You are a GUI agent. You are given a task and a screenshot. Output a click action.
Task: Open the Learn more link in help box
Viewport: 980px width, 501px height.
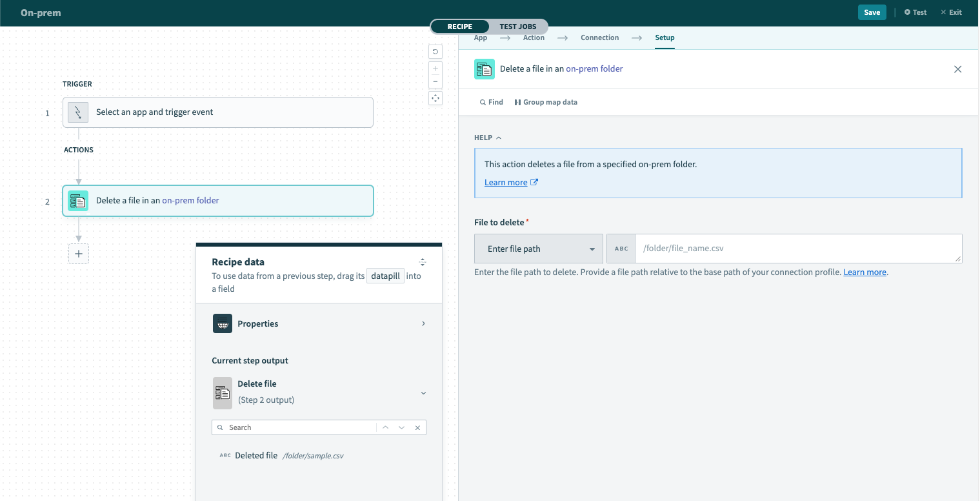tap(506, 183)
